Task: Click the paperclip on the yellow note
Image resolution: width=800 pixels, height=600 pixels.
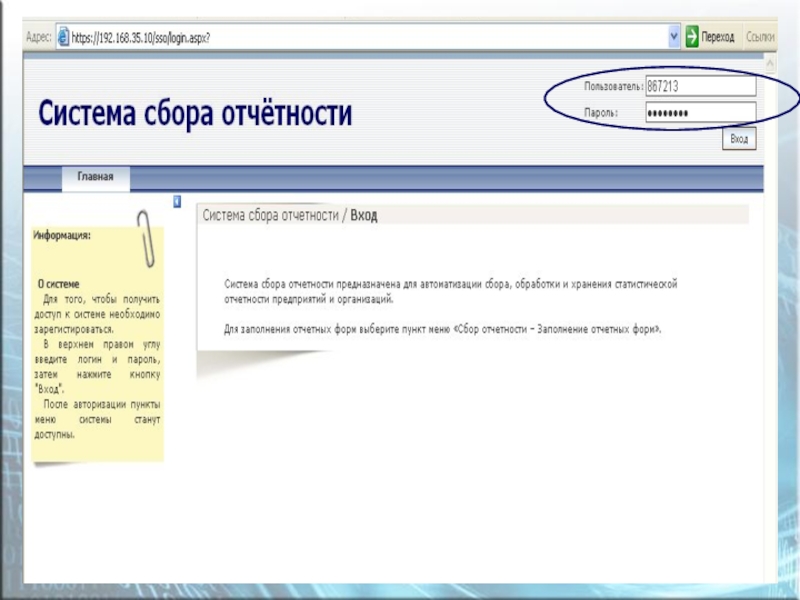Action: pyautogui.click(x=146, y=238)
